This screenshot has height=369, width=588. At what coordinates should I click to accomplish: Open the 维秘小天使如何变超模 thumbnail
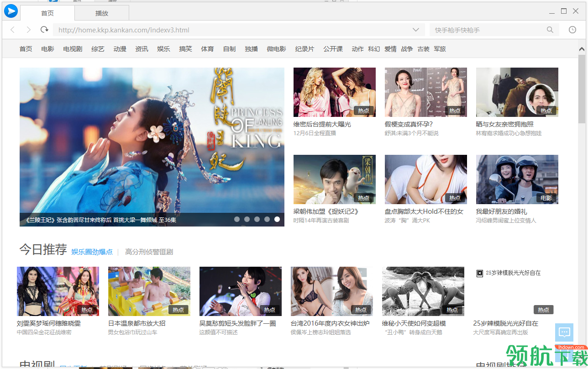point(423,291)
